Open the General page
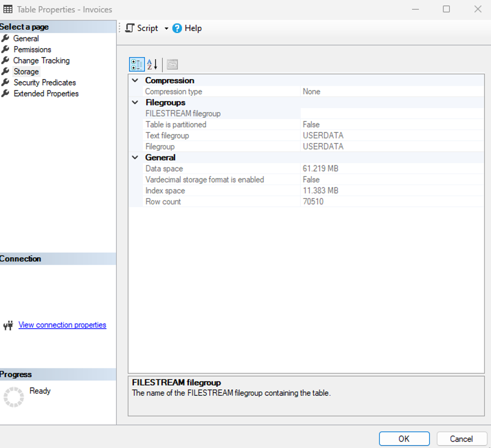The width and height of the screenshot is (491, 448). pyautogui.click(x=26, y=39)
